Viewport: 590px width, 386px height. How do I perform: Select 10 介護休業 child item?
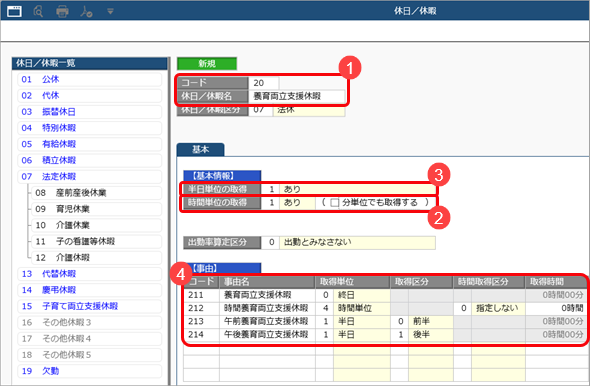[x=96, y=225]
